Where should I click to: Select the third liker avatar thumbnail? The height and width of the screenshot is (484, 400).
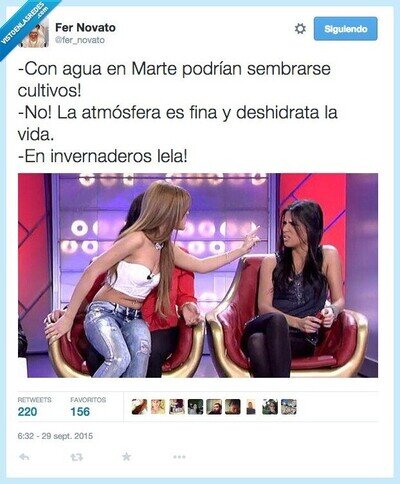point(177,407)
